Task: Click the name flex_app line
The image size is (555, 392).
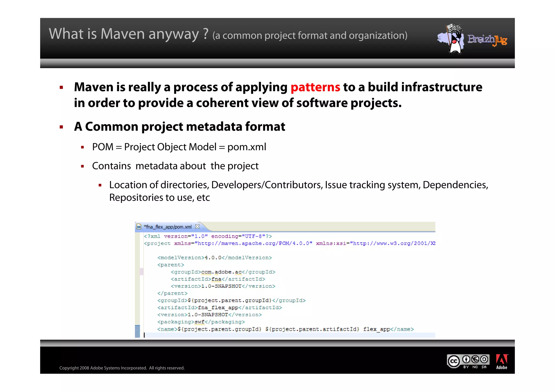Action: coord(286,329)
